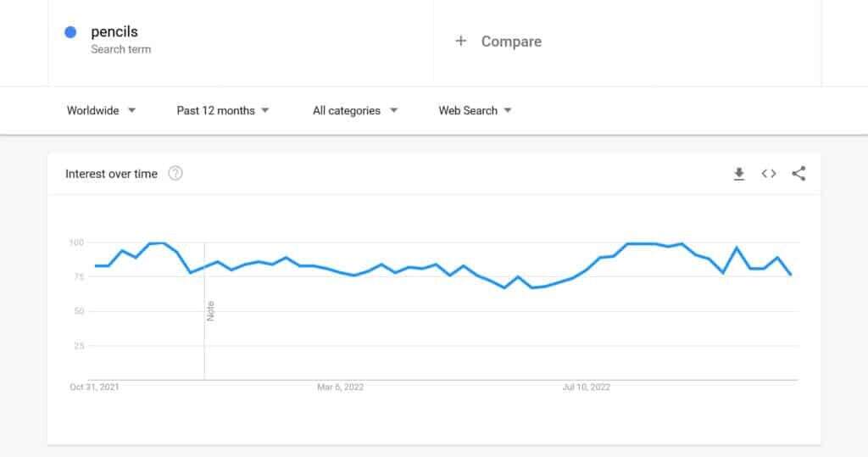The width and height of the screenshot is (868, 457).
Task: Click the Interest over time heading
Action: (x=111, y=174)
